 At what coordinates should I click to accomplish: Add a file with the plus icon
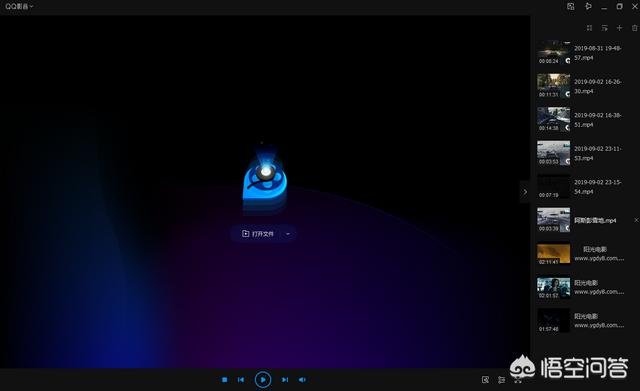coord(619,28)
